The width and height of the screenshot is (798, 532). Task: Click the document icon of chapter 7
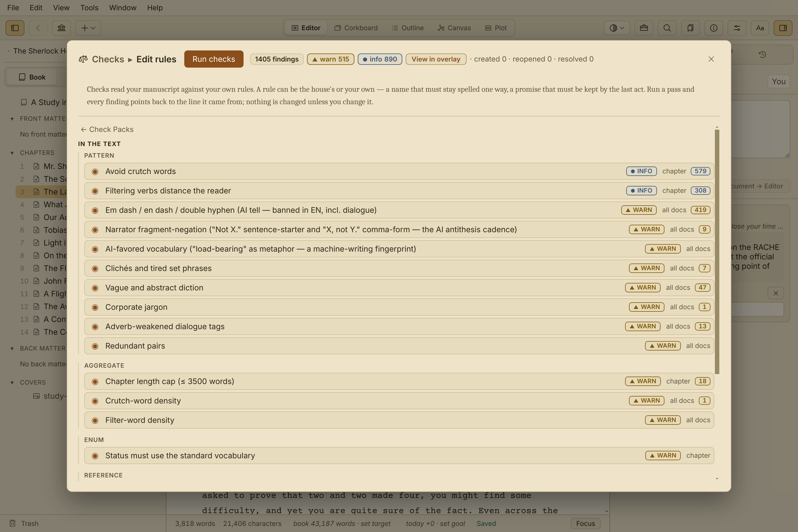tap(36, 243)
